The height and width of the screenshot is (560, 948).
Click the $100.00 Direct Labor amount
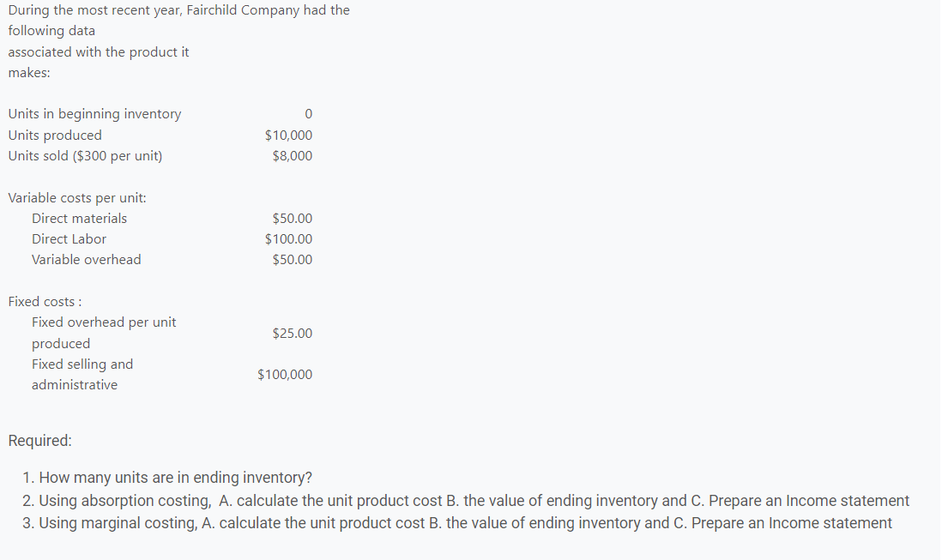click(x=288, y=239)
